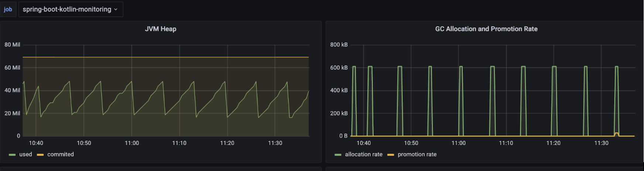The width and height of the screenshot is (644, 171).
Task: Click the 10:40 time label under JVM Heap
Action: (36, 143)
